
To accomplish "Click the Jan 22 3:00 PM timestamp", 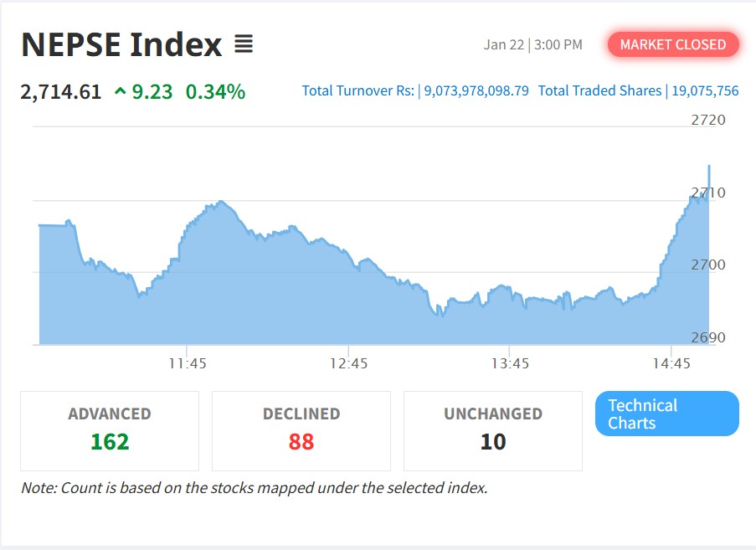I will 532,44.
